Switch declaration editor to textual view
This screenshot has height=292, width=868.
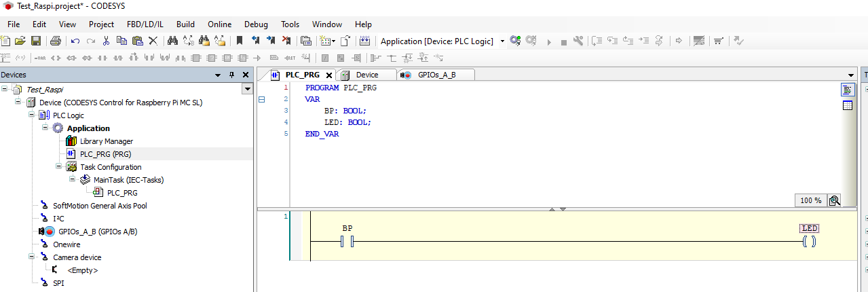pos(847,90)
